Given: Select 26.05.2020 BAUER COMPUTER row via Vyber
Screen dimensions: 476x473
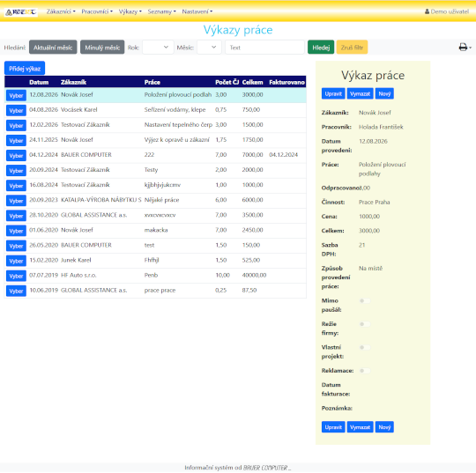Looking at the screenshot, I should point(16,246).
